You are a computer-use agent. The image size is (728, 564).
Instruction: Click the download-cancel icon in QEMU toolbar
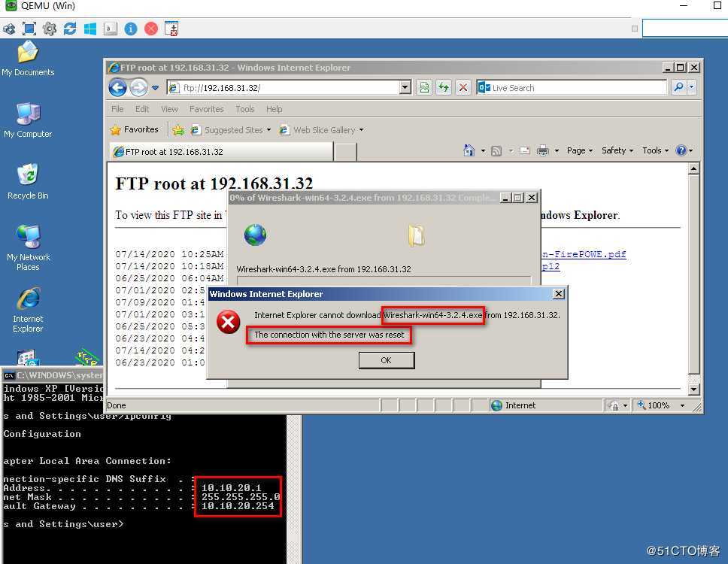pos(171,29)
